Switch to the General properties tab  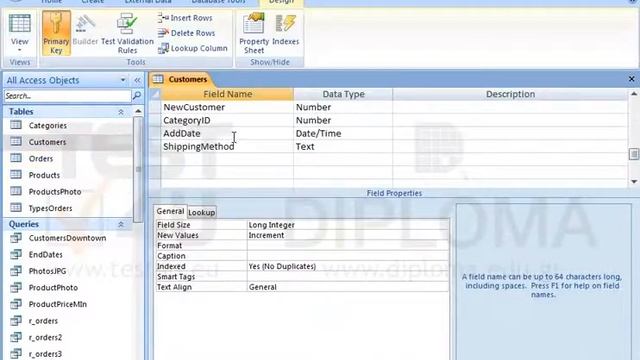point(170,211)
